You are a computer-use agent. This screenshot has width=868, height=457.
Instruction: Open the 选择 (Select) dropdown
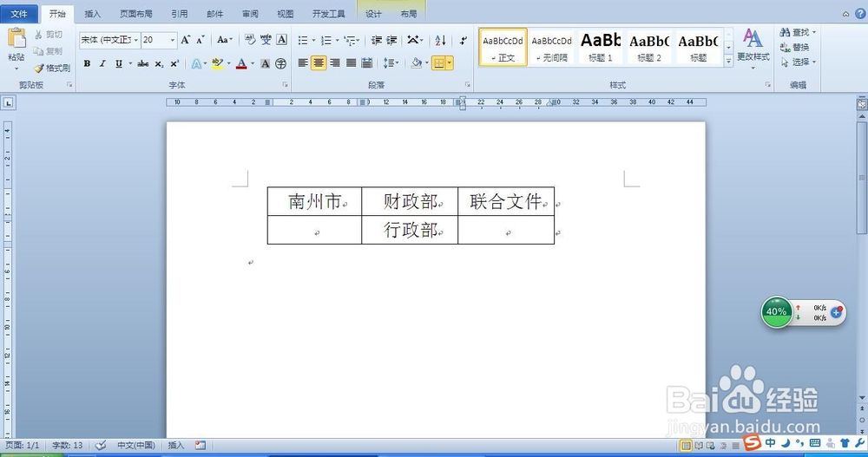tap(798, 62)
